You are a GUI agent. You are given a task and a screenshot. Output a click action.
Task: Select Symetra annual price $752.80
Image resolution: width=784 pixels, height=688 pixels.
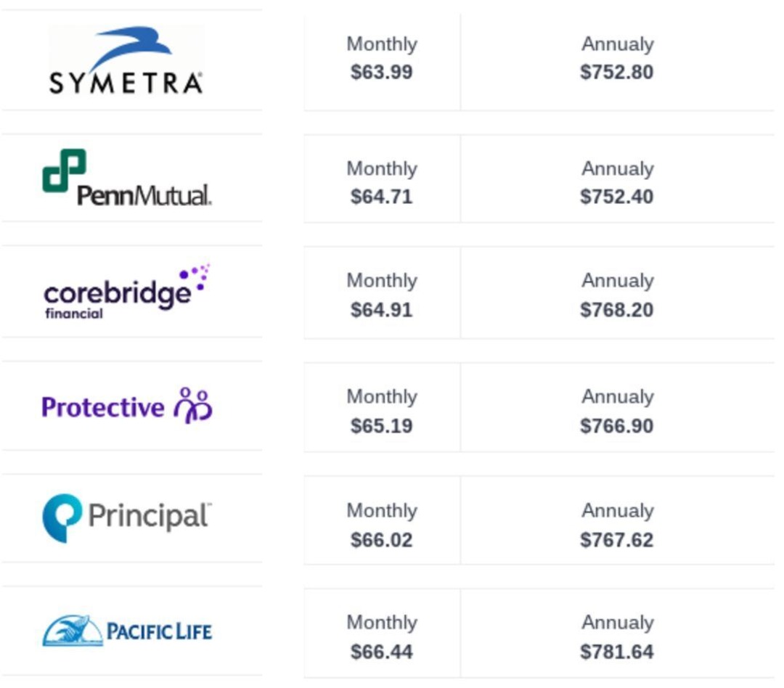pos(617,72)
